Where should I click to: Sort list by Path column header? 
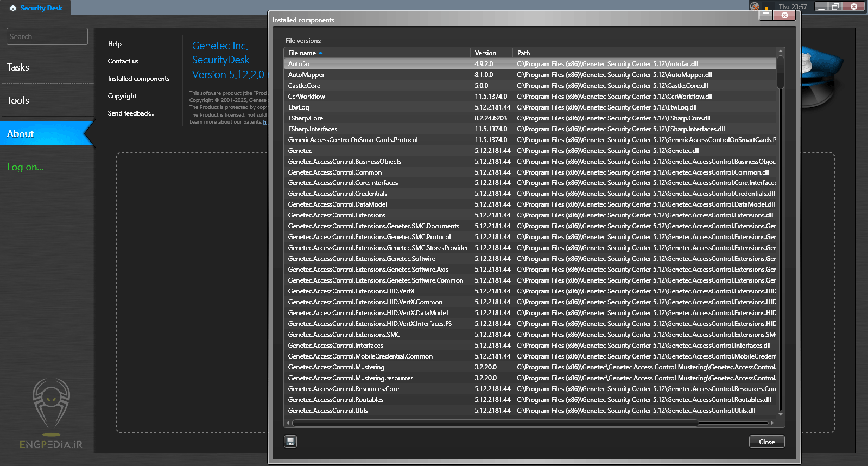523,53
